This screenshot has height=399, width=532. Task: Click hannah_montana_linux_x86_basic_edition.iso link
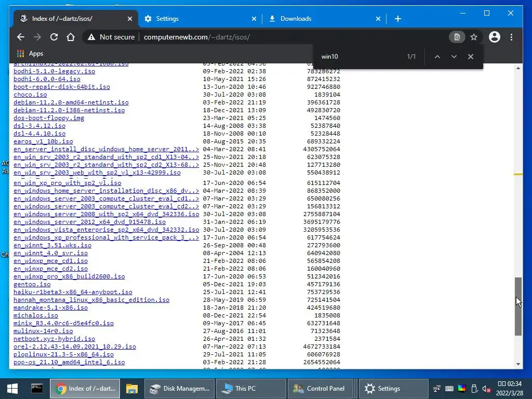pyautogui.click(x=91, y=300)
